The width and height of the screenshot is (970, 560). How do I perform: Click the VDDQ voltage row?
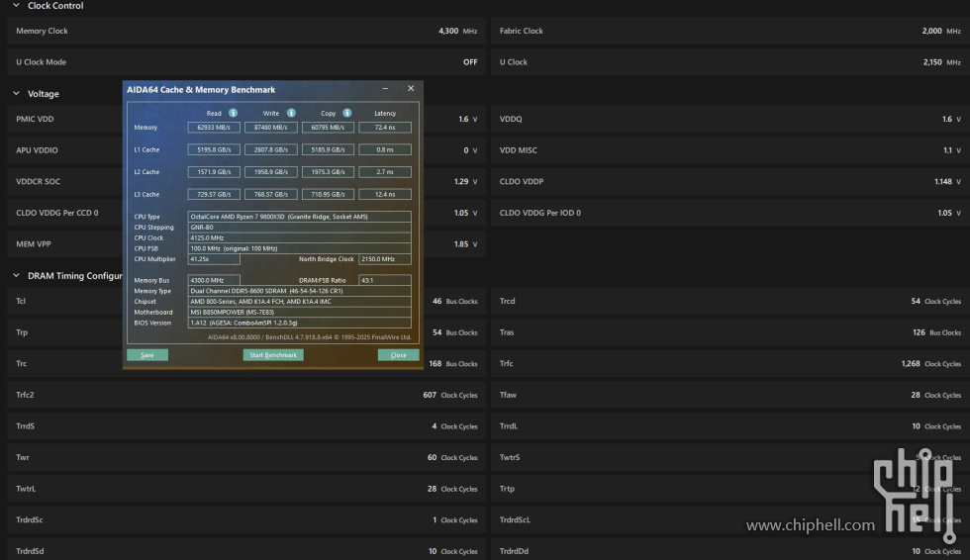(729, 120)
